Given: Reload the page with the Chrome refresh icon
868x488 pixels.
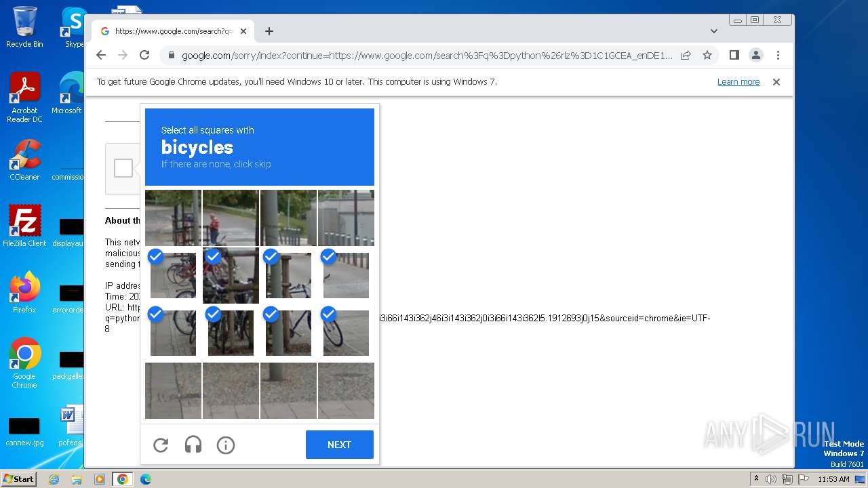Looking at the screenshot, I should pyautogui.click(x=144, y=56).
